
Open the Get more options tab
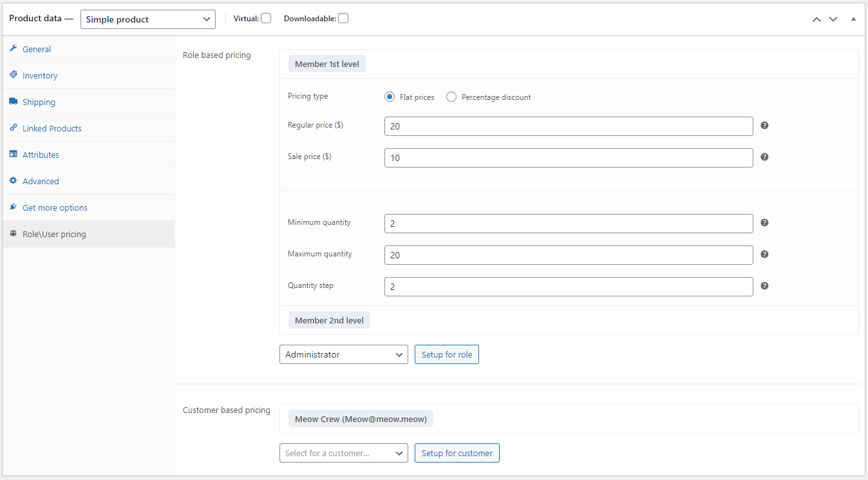pyautogui.click(x=88, y=207)
